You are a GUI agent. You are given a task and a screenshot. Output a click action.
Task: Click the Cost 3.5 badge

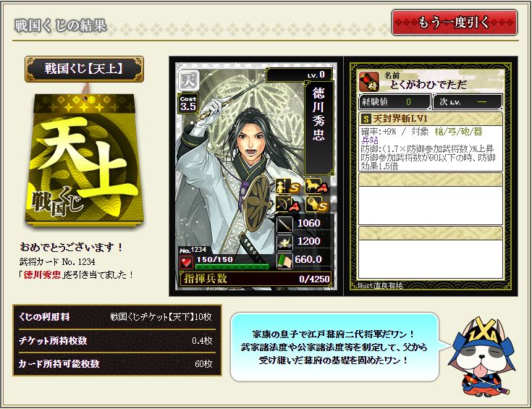click(x=188, y=104)
